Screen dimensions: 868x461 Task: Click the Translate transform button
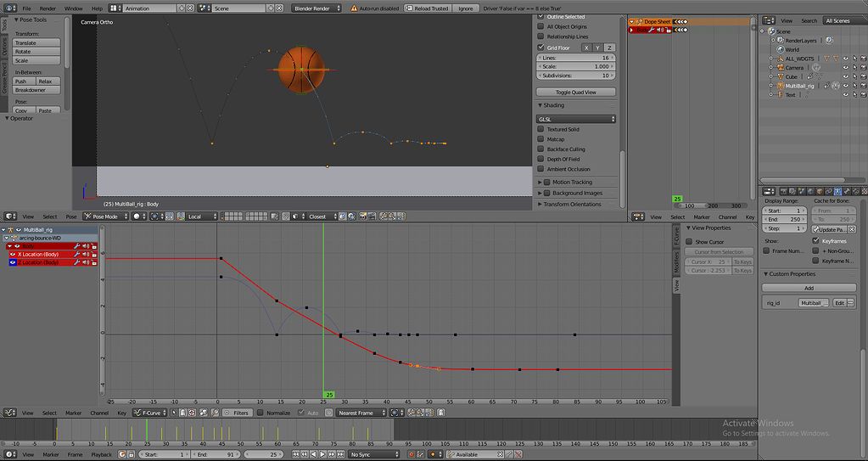pyautogui.click(x=36, y=42)
